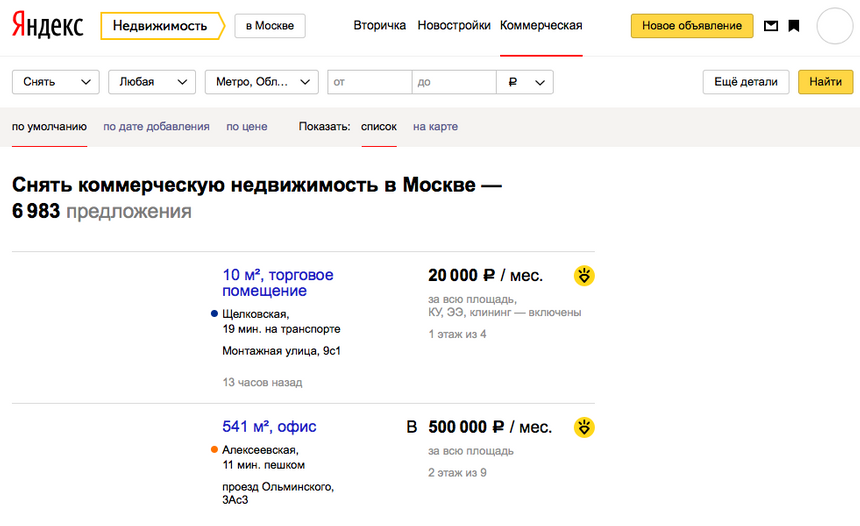Open the Любая property type dropdown
The image size is (860, 526).
(151, 82)
